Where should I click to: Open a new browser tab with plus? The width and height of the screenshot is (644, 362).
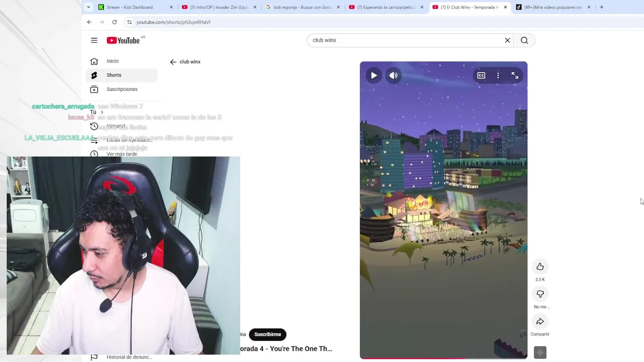[601, 7]
